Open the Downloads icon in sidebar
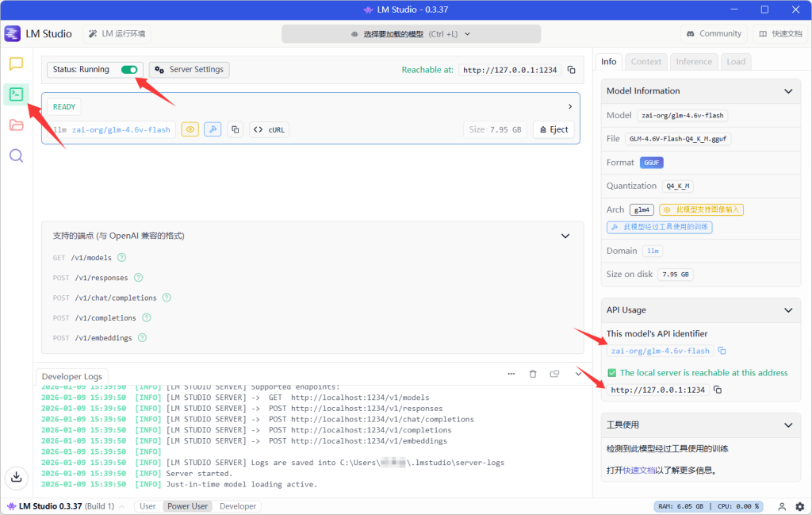 16,477
